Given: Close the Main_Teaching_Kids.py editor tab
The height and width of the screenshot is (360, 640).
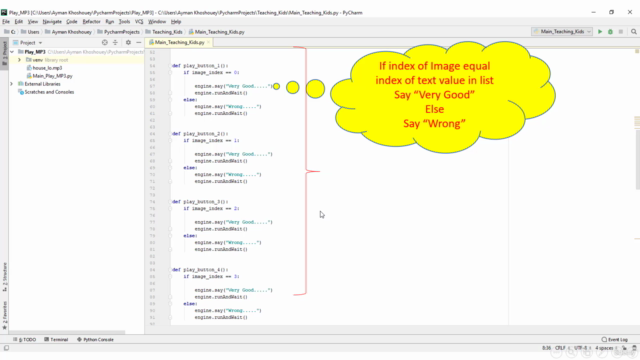Looking at the screenshot, I should (x=209, y=42).
